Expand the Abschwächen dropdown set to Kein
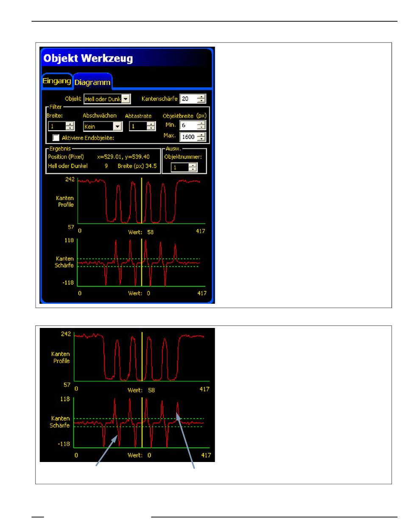 tap(103, 126)
